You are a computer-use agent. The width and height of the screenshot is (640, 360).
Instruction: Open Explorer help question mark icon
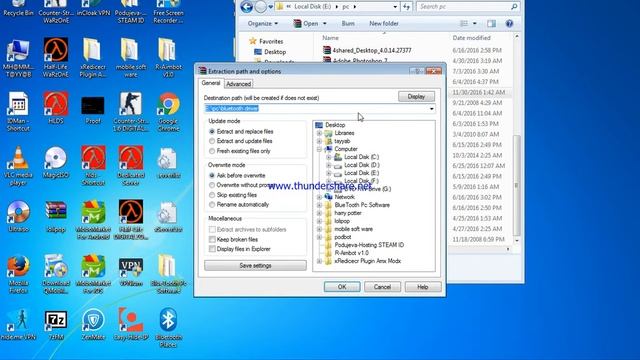tap(509, 24)
